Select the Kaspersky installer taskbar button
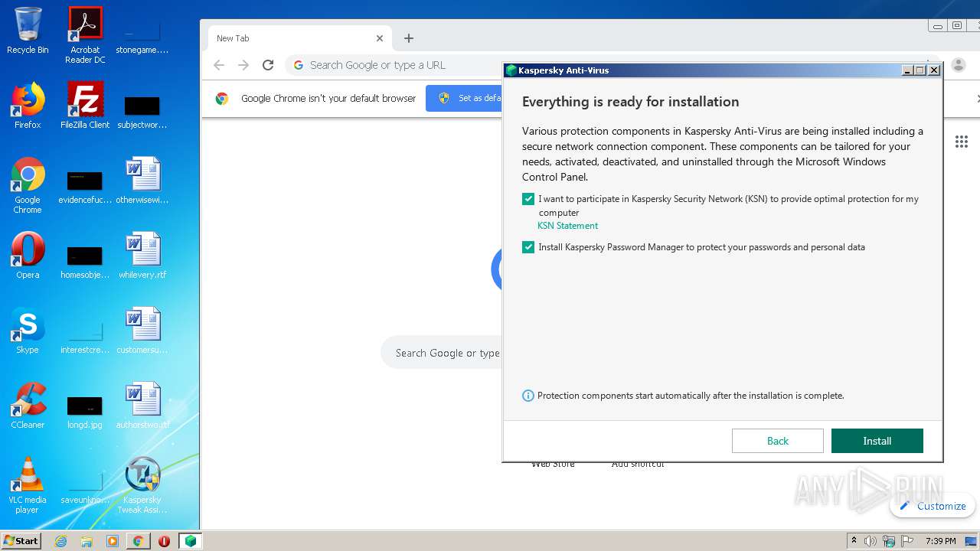Screen dimensions: 980x551 tap(191, 541)
